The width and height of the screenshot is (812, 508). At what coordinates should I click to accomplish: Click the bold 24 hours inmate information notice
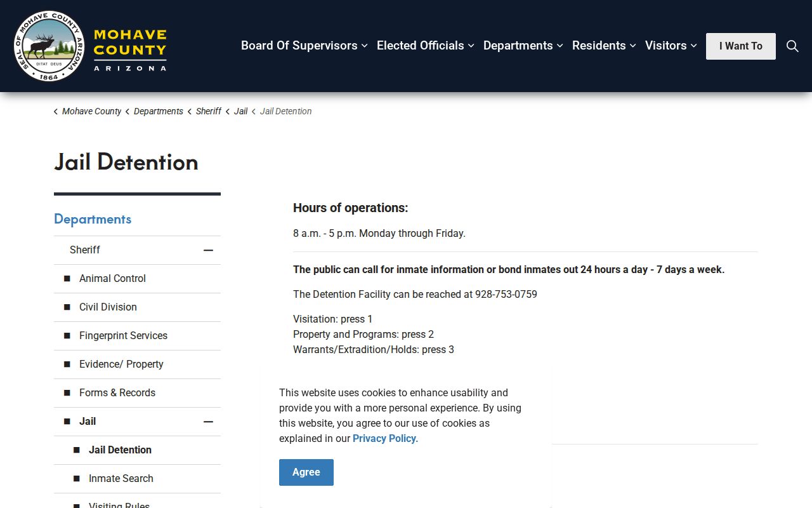(x=509, y=270)
